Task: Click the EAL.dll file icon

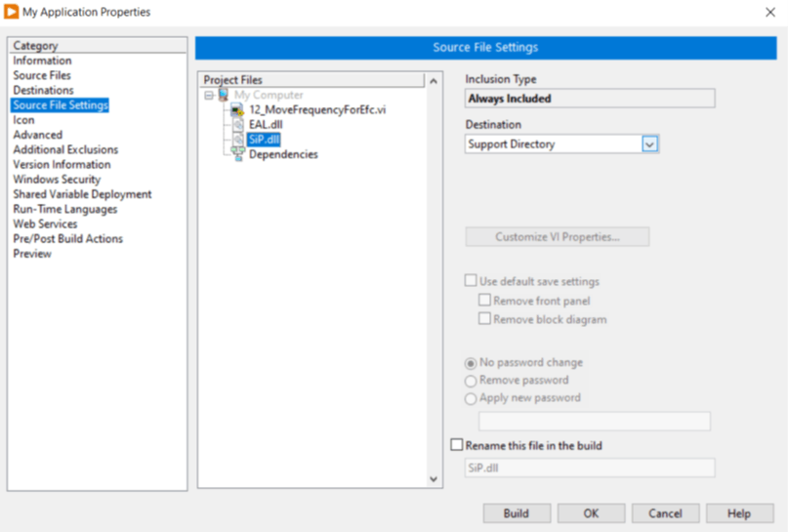Action: (237, 125)
